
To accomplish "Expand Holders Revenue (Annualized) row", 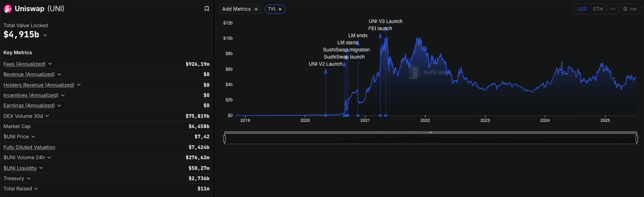I will (x=79, y=84).
